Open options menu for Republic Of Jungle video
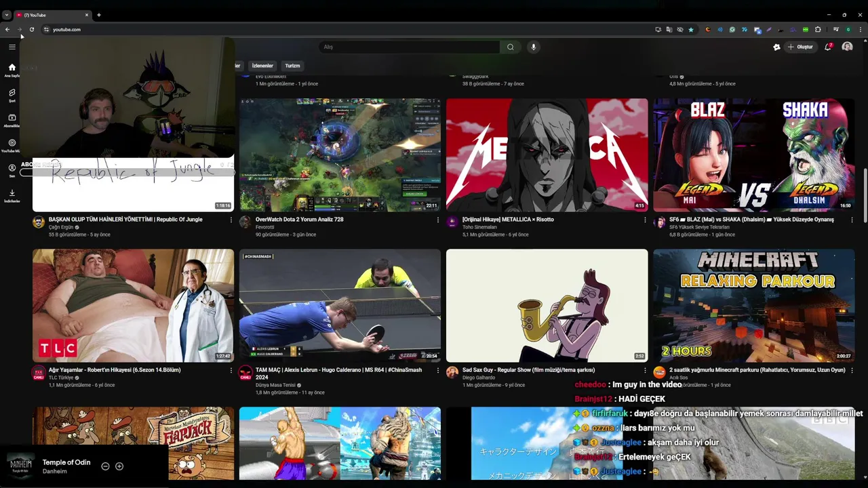The image size is (868, 488). click(x=231, y=220)
